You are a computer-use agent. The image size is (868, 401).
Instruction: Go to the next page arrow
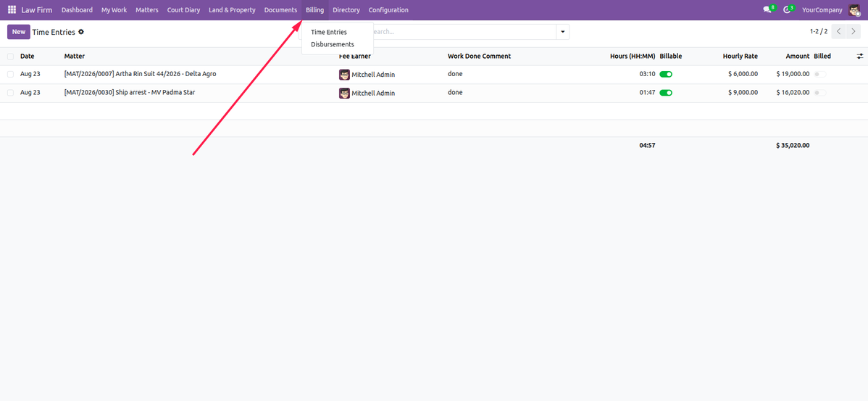coord(853,32)
